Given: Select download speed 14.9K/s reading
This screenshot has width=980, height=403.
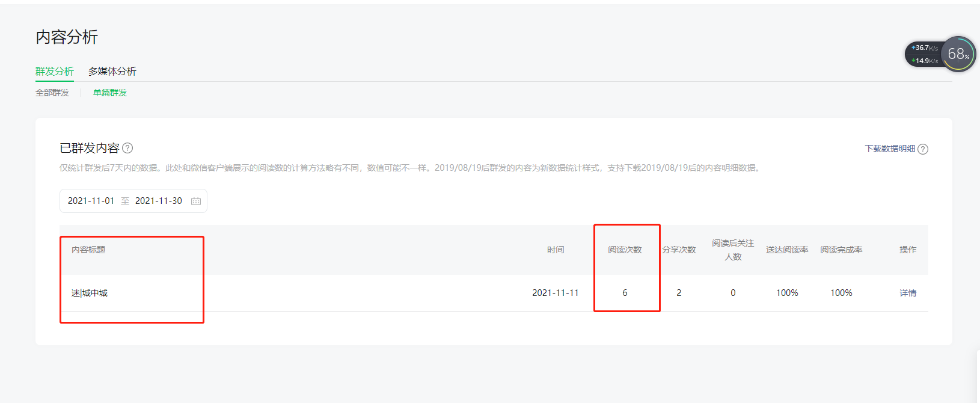Looking at the screenshot, I should (925, 61).
